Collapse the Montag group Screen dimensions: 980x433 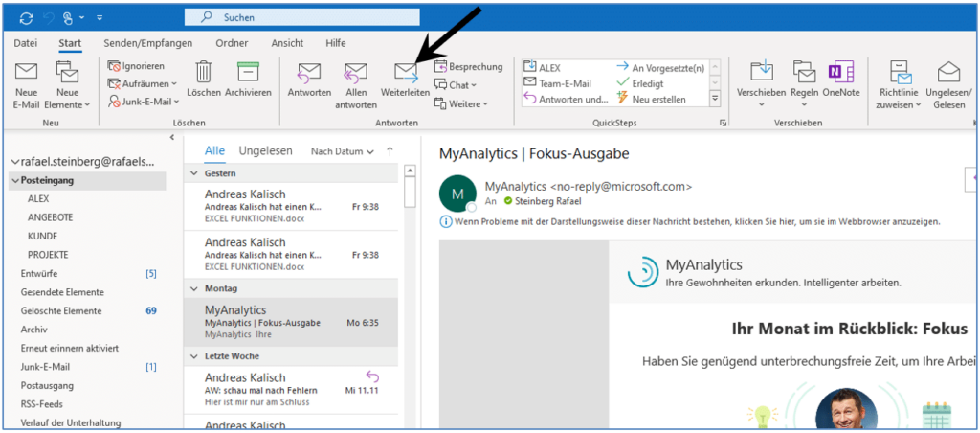point(194,289)
